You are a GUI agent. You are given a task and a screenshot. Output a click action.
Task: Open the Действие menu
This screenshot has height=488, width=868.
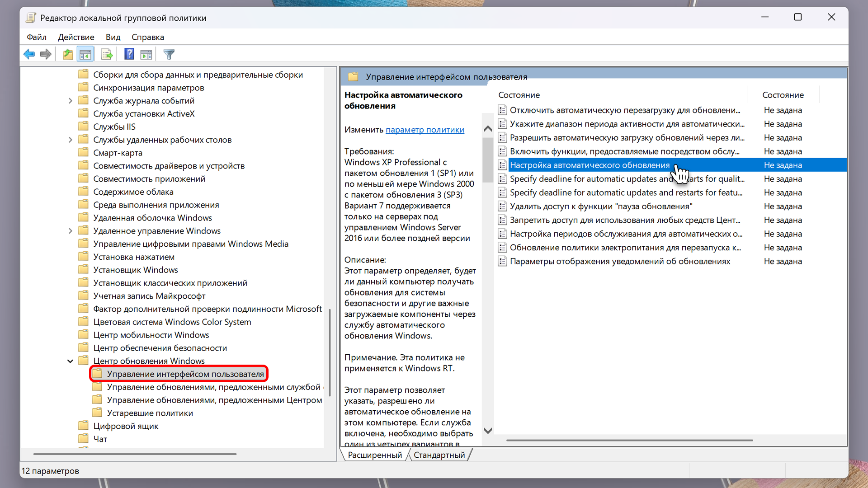(x=76, y=37)
